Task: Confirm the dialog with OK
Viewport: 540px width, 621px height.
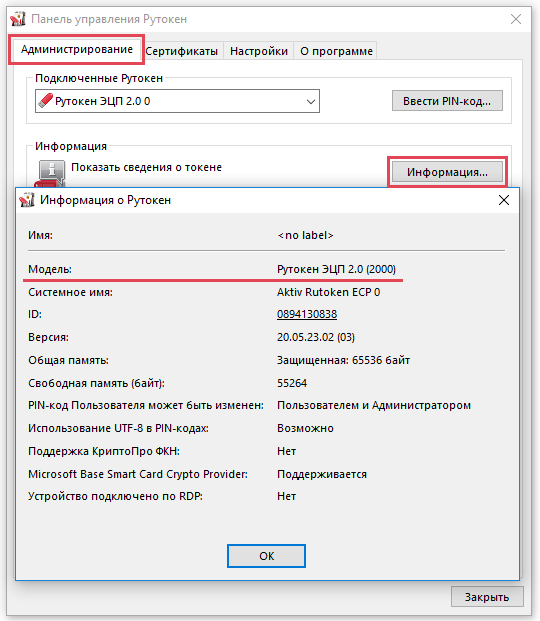Action: click(x=266, y=556)
